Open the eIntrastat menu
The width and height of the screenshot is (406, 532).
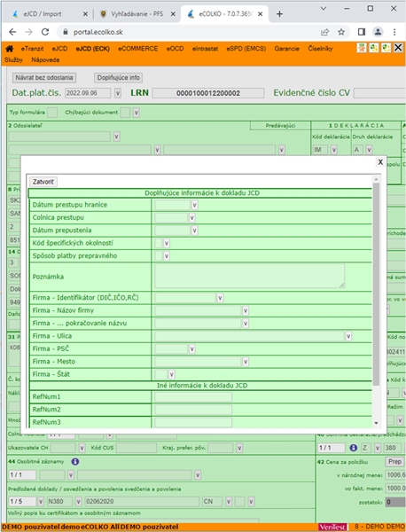point(205,49)
